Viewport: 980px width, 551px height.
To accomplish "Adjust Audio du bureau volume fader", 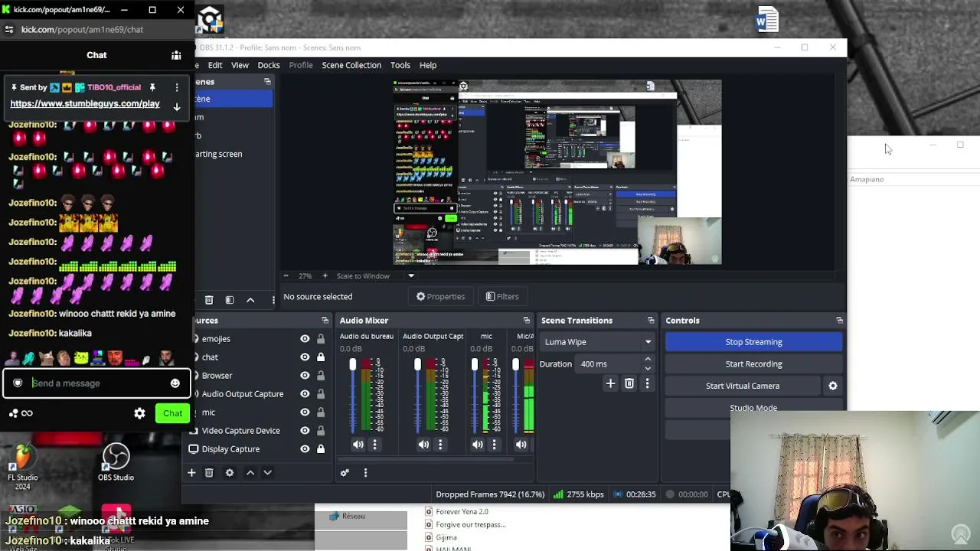I will 352,365.
